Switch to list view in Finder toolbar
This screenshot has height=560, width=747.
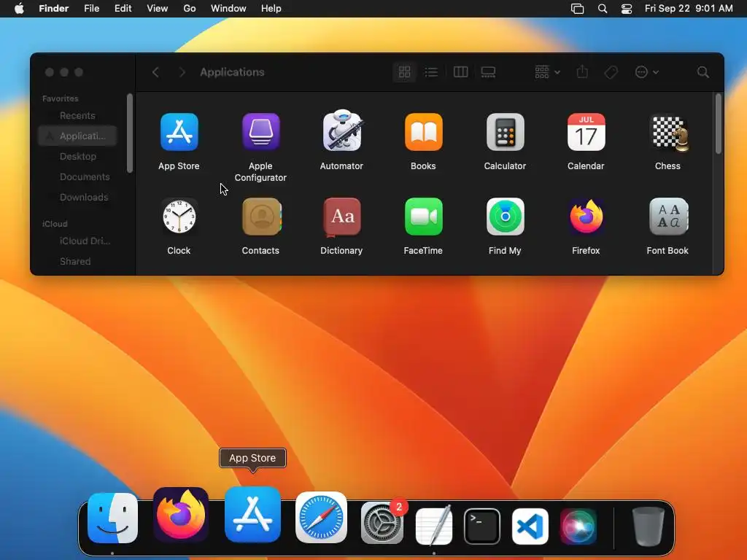click(431, 72)
